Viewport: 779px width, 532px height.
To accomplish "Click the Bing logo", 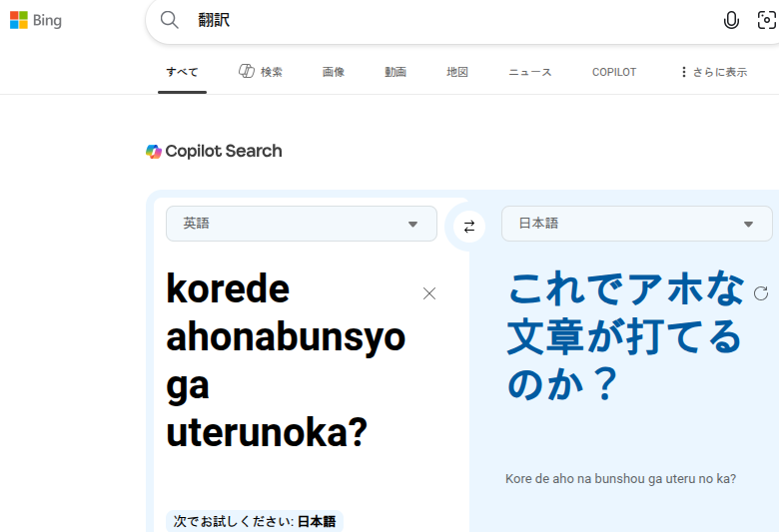I will [x=36, y=20].
